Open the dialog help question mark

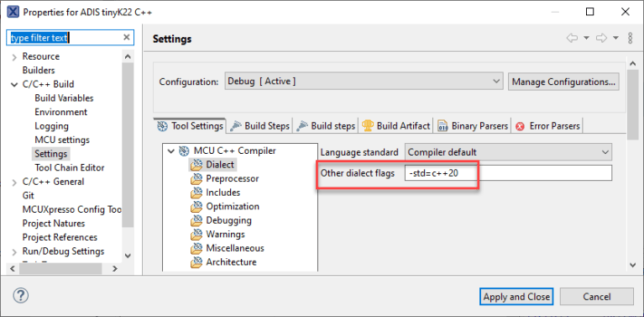click(x=20, y=295)
